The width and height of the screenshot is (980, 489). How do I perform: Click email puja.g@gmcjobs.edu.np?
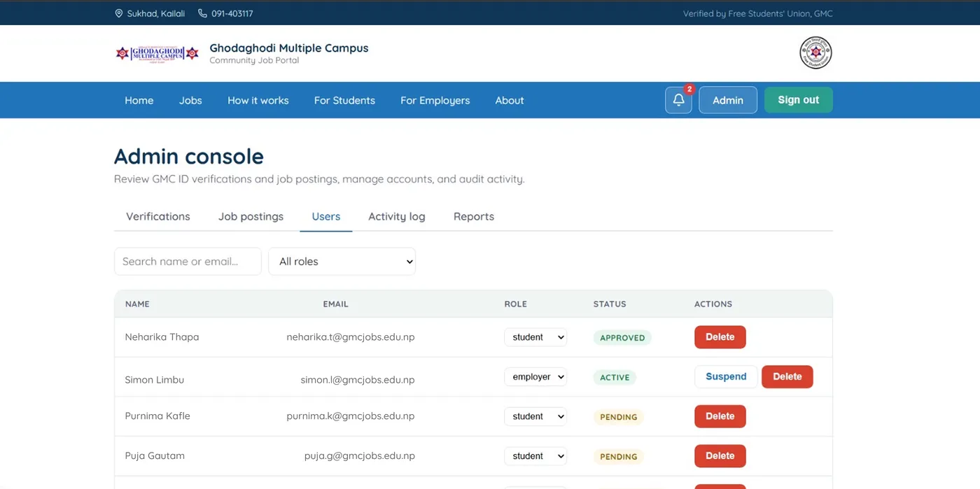[360, 455]
